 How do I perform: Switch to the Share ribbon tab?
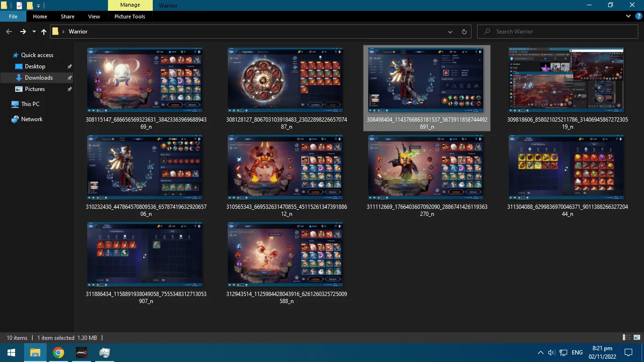67,16
